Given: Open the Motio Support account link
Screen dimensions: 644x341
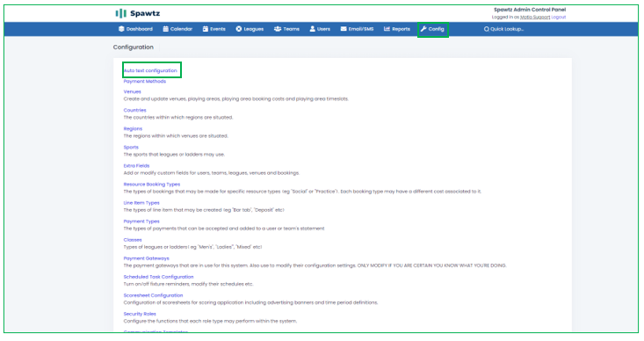Looking at the screenshot, I should (535, 18).
